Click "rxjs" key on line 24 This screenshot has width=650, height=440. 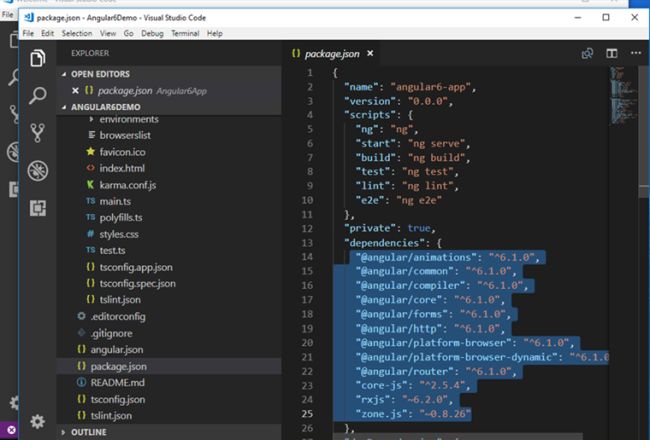[x=373, y=399]
